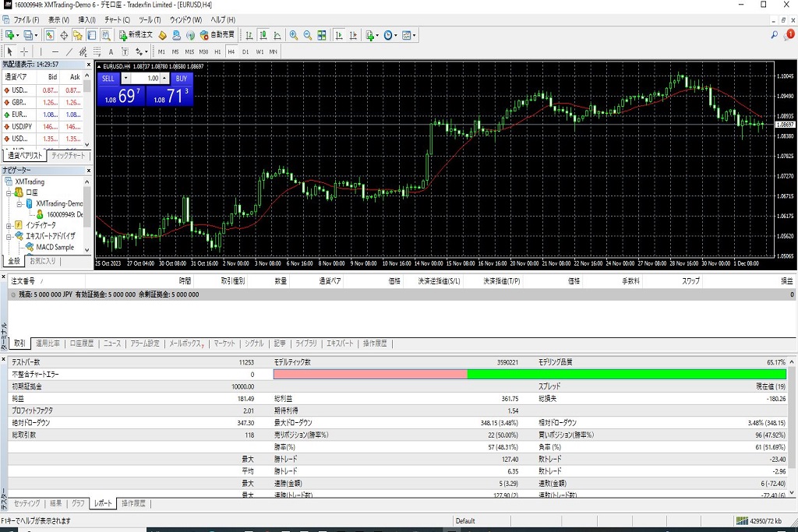The height and width of the screenshot is (532, 798).
Task: Switch chart to candlestick display
Action: 263,35
